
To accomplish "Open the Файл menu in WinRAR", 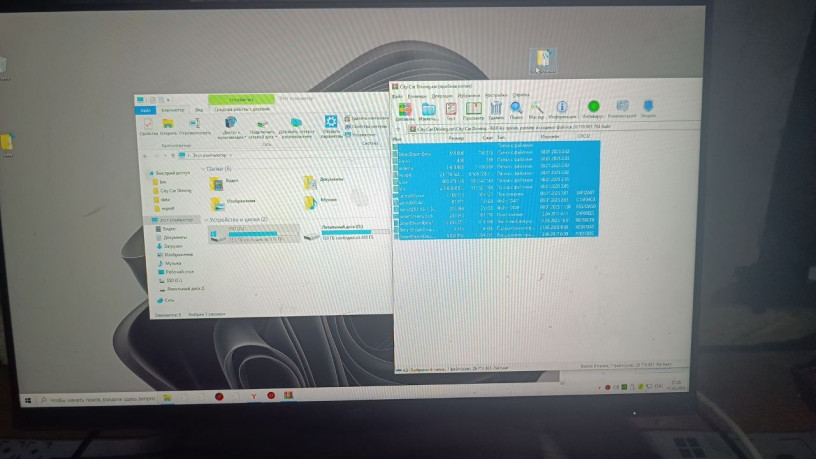I will pyautogui.click(x=398, y=96).
